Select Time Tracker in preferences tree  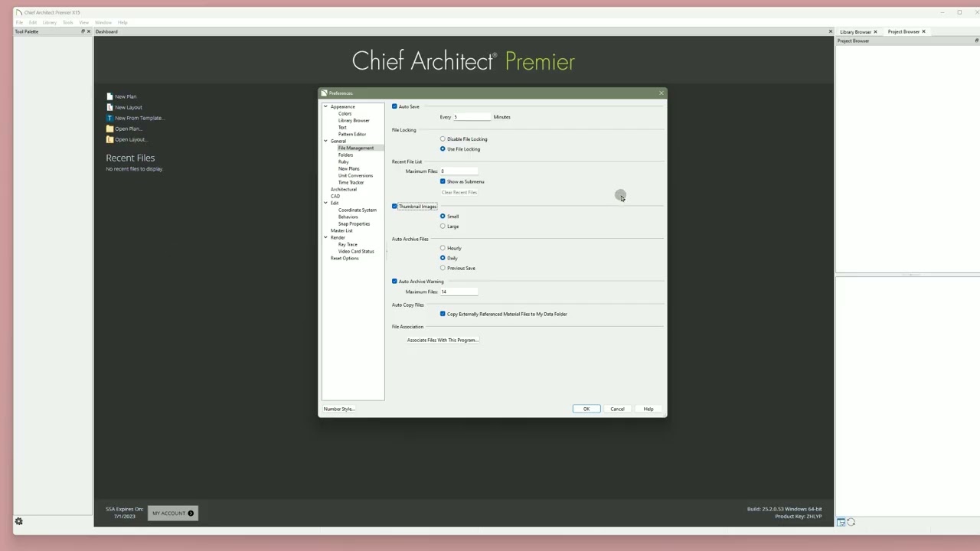pos(351,182)
